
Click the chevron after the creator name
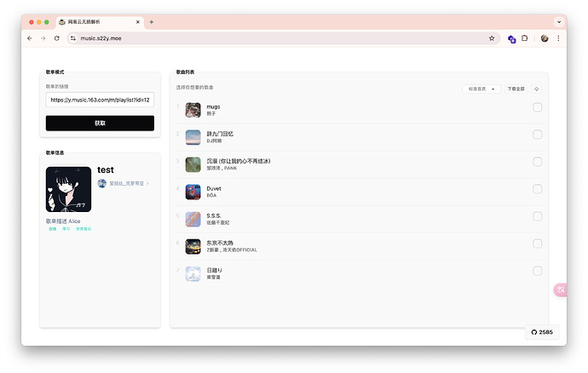(147, 183)
